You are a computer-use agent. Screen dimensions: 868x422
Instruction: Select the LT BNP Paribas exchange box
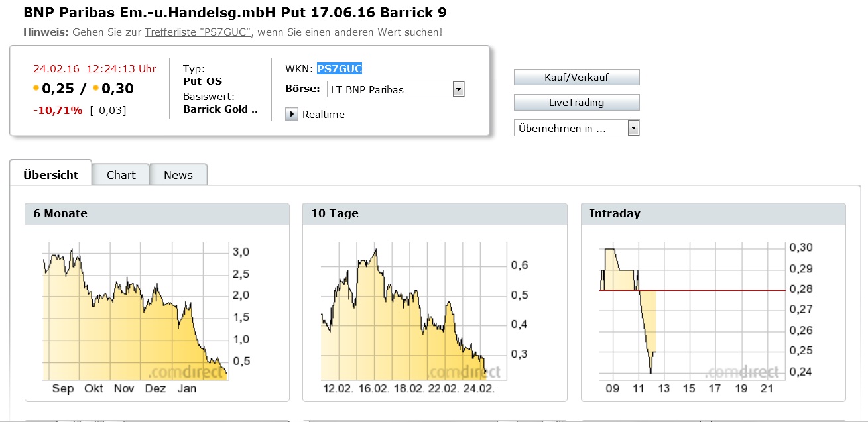click(396, 89)
